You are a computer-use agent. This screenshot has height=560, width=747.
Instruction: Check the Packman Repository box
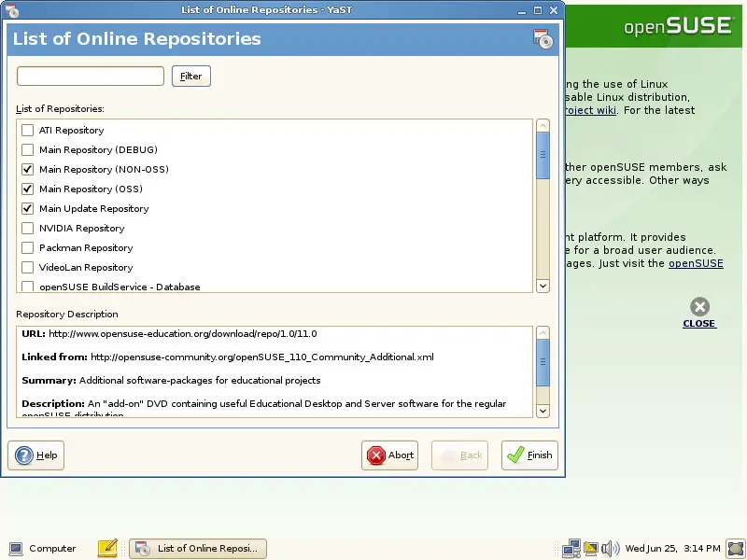pyautogui.click(x=28, y=247)
